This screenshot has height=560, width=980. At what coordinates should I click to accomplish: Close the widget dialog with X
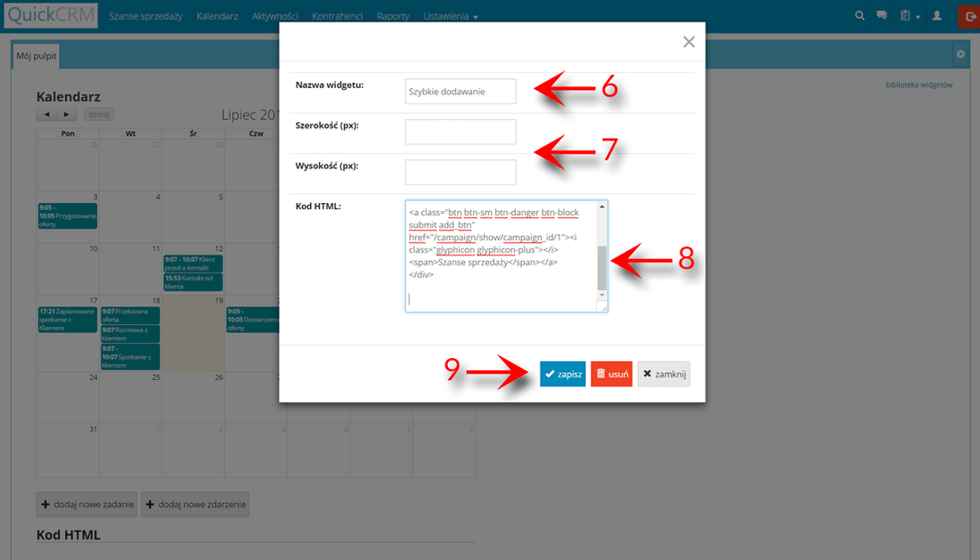(688, 42)
